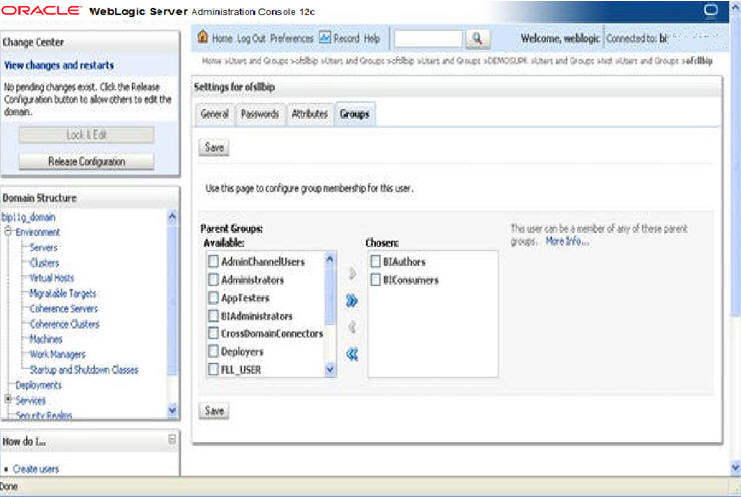Click the bottom Save button
Image resolution: width=741 pixels, height=497 pixels.
214,411
